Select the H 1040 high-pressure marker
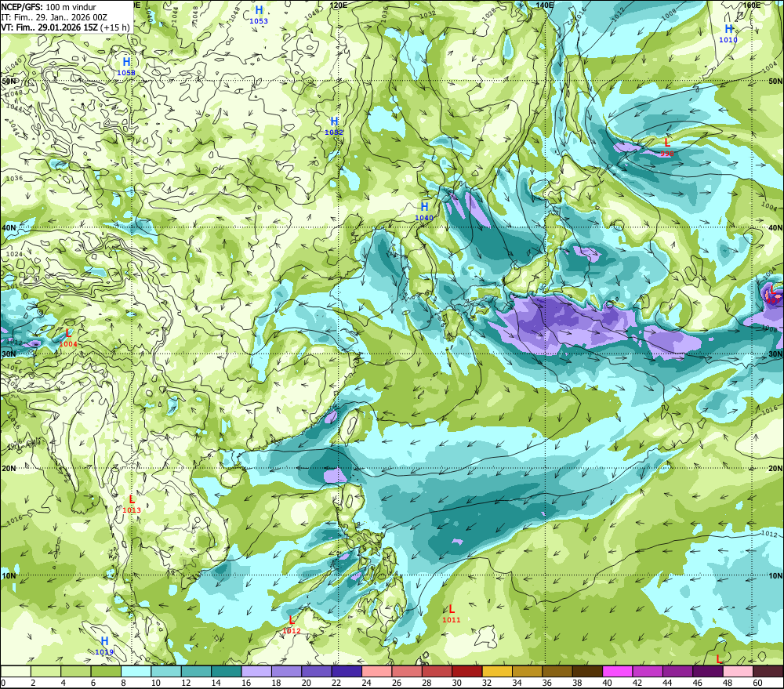 pyautogui.click(x=424, y=212)
